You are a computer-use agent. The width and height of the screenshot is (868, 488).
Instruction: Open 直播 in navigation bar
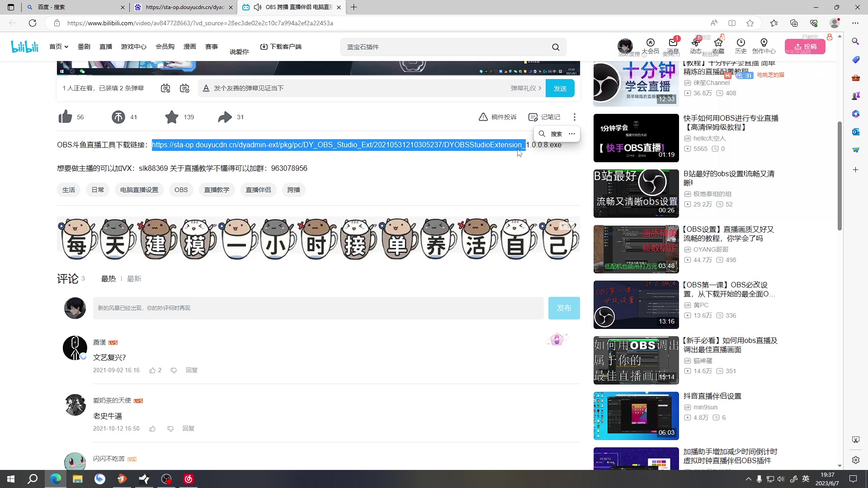tap(106, 47)
